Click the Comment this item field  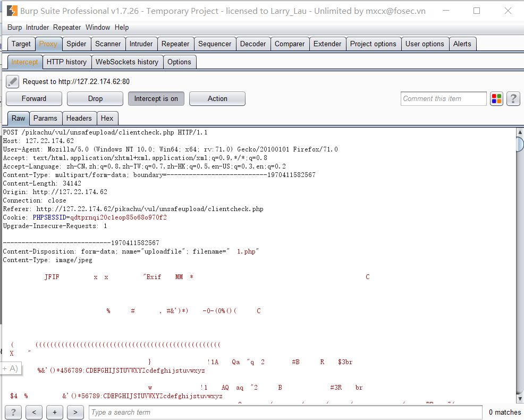tap(443, 99)
